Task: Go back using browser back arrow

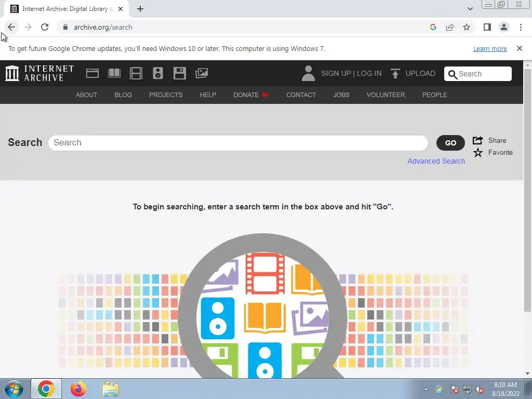Action: click(x=11, y=27)
